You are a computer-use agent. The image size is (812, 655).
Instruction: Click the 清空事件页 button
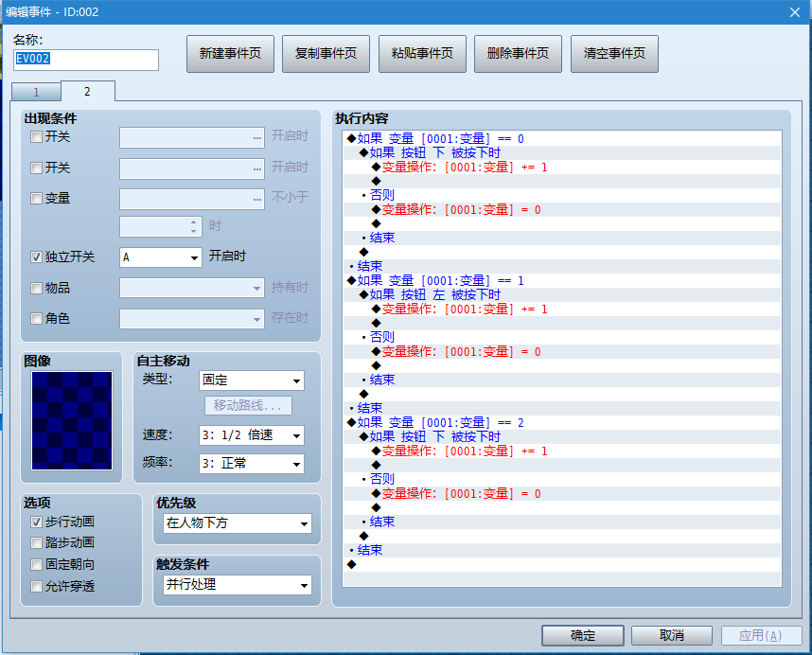tap(614, 54)
